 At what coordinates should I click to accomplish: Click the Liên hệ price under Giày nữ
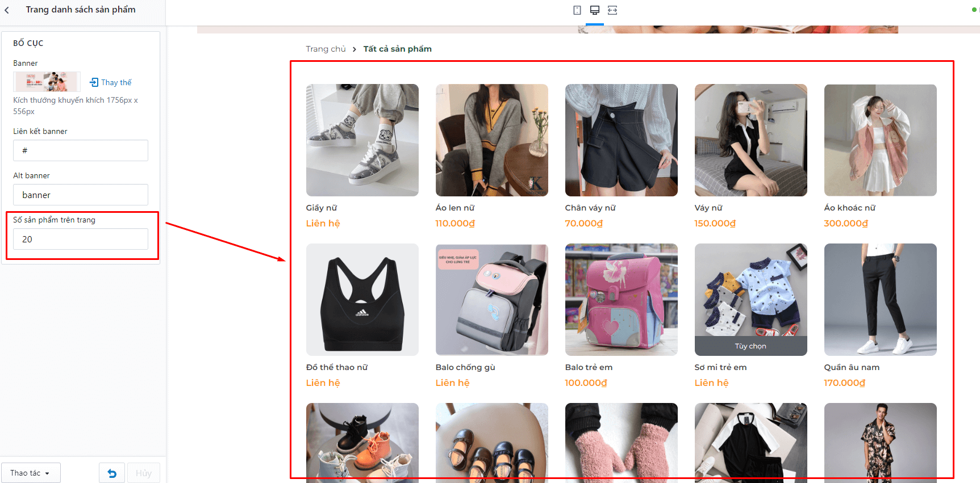323,224
